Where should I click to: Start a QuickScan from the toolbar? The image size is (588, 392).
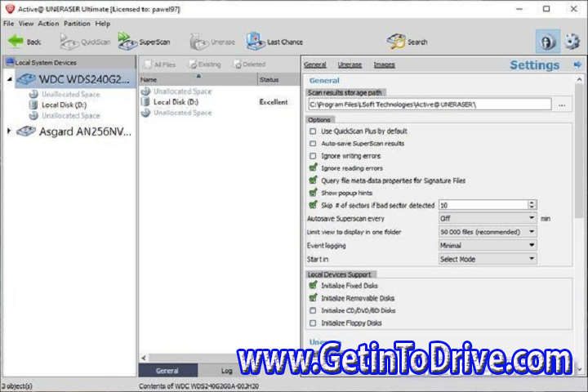pyautogui.click(x=85, y=42)
